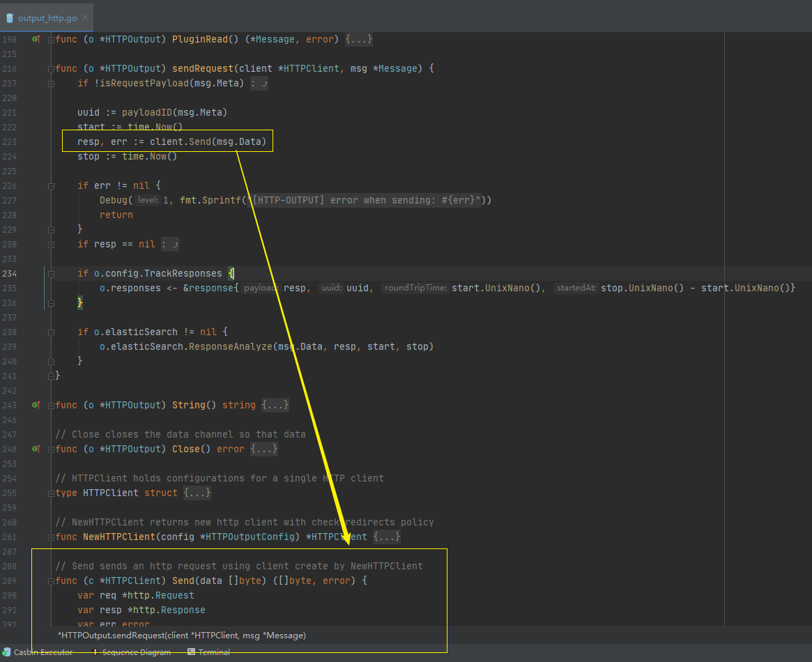Open the Go file icon on tab
Image resolution: width=812 pixels, height=662 pixels.
point(9,17)
